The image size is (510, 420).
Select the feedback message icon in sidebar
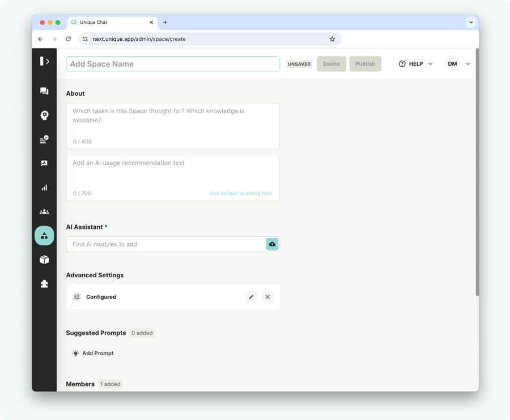pyautogui.click(x=44, y=163)
